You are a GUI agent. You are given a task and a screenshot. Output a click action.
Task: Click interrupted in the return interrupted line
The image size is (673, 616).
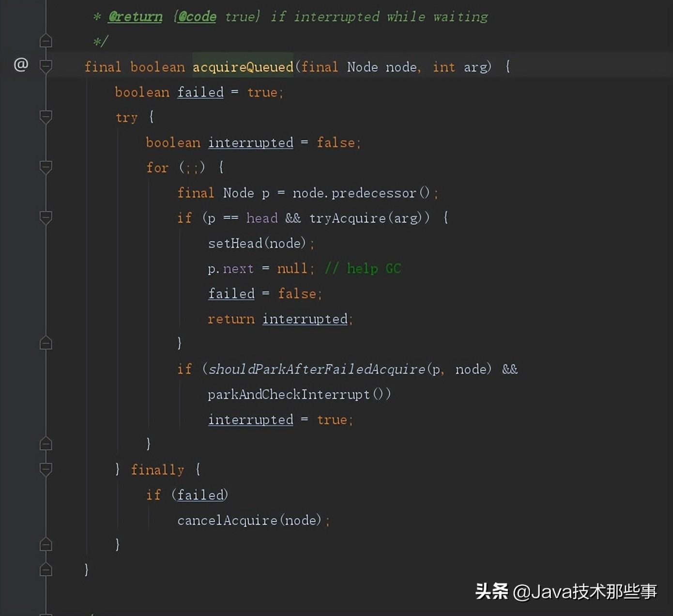[x=305, y=319]
